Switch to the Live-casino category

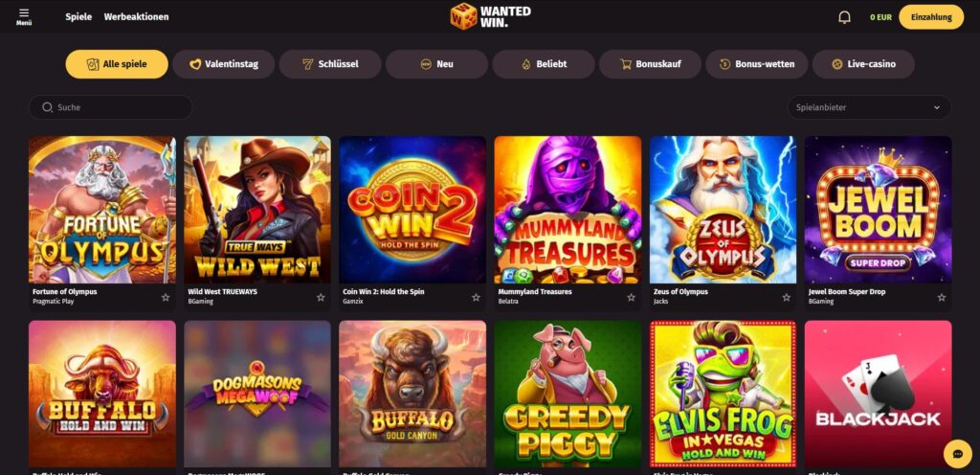tap(864, 64)
